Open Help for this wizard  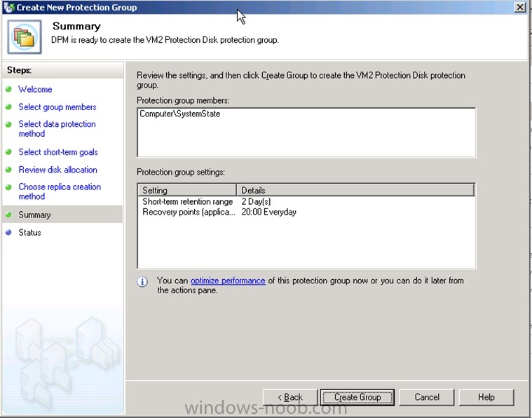[486, 397]
